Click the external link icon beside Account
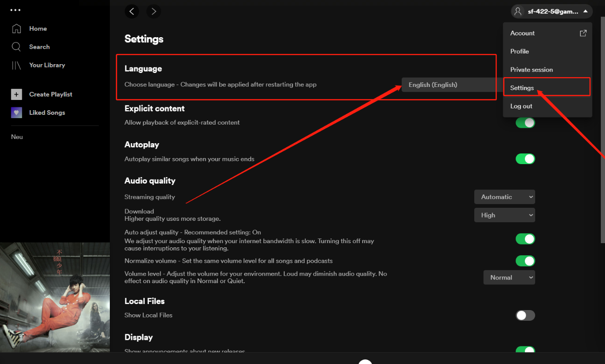605x364 pixels. [x=583, y=33]
